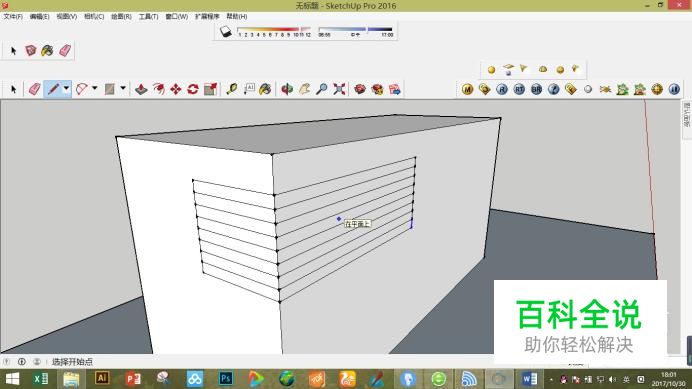Open the Start menu on taskbar

coord(12,379)
